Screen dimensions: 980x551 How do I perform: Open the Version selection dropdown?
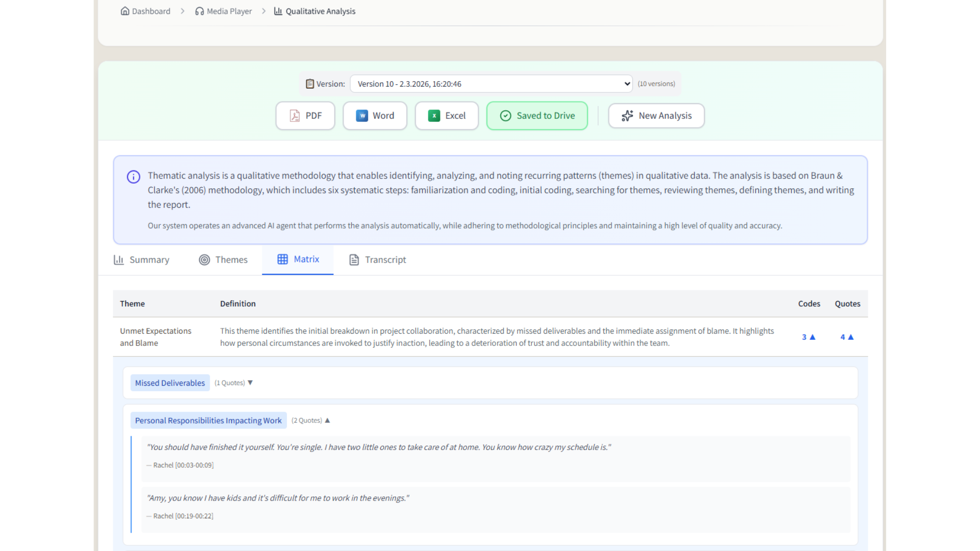coord(490,84)
